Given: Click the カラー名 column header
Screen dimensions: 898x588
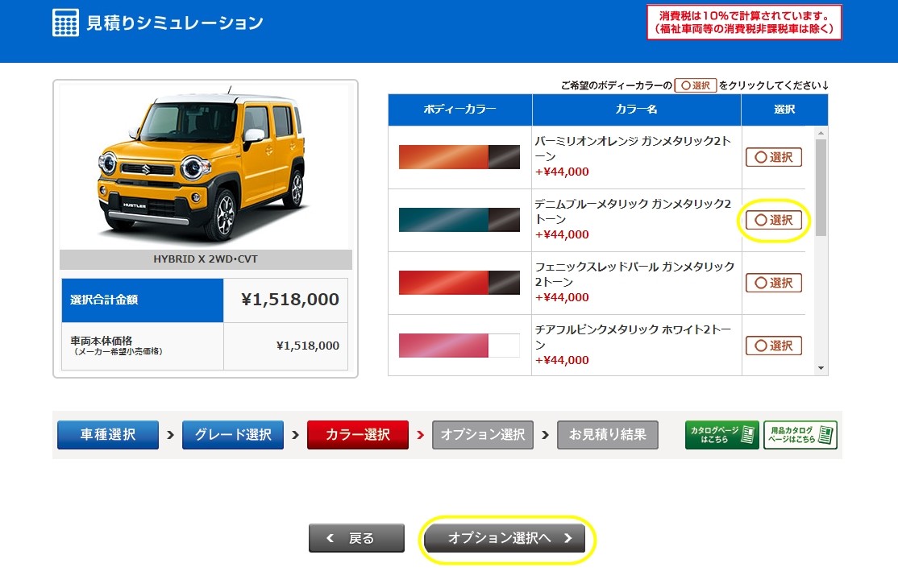Looking at the screenshot, I should click(636, 110).
